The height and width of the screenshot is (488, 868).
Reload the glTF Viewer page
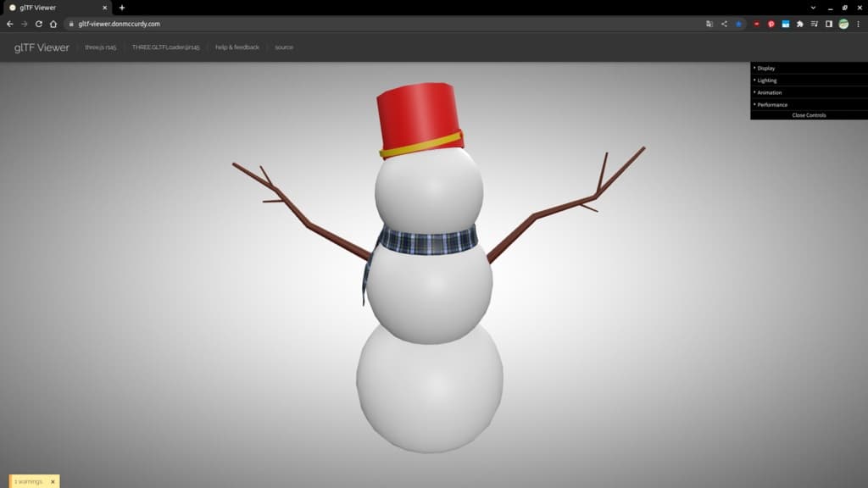tap(39, 24)
